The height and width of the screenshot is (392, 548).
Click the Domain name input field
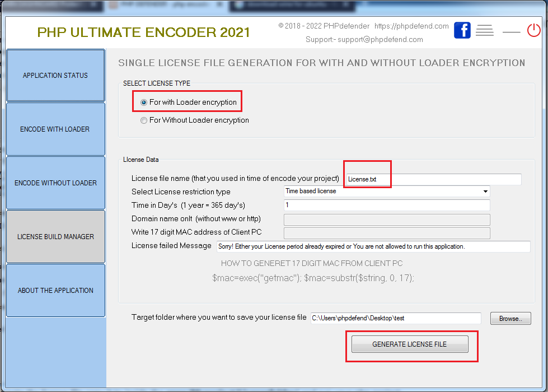tap(387, 220)
